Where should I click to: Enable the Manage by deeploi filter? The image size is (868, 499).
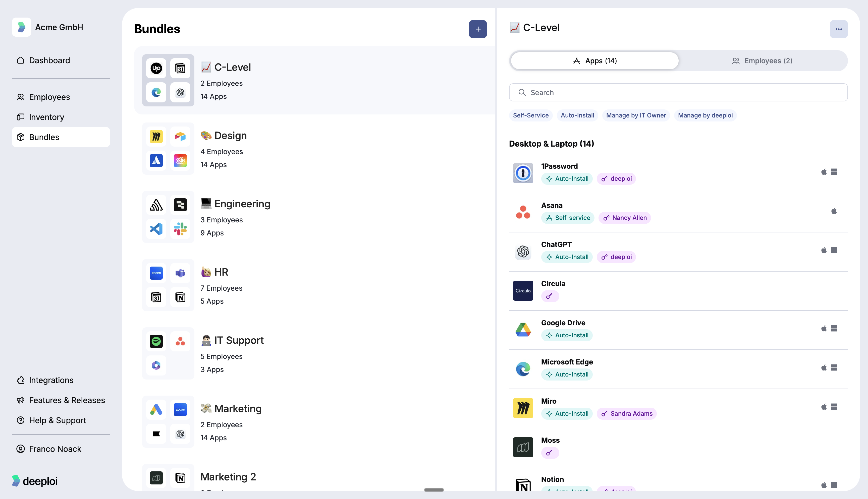(705, 115)
